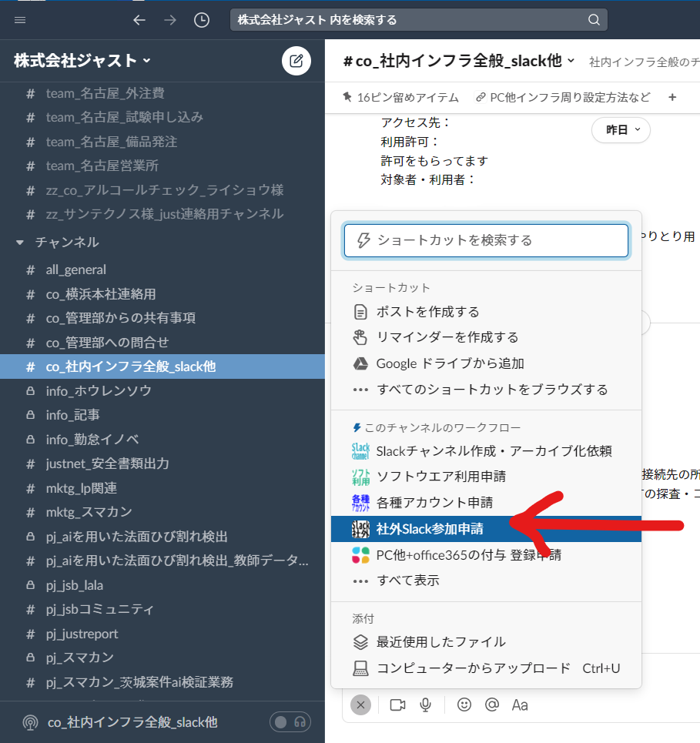Open PC他インフラ周り設定方法など bookmark link
The height and width of the screenshot is (743, 700).
[563, 98]
